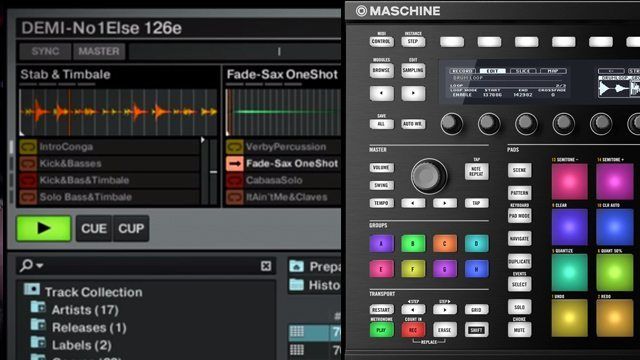Select cyan Group D
The height and width of the screenshot is (360, 640).
476,244
